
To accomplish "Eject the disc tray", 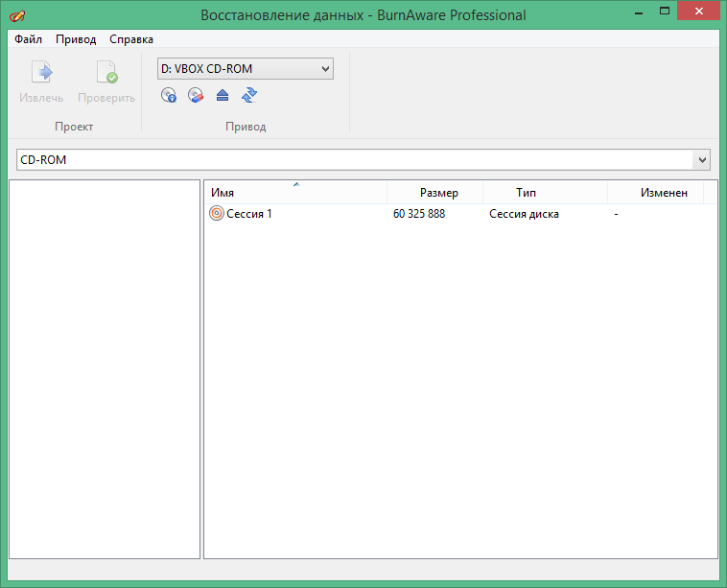I will tap(223, 95).
